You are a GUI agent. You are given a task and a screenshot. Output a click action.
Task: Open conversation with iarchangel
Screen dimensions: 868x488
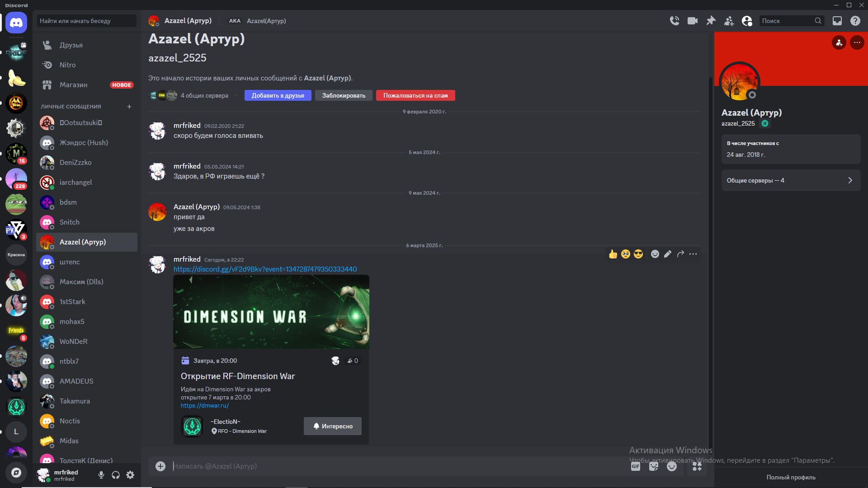[x=87, y=183]
